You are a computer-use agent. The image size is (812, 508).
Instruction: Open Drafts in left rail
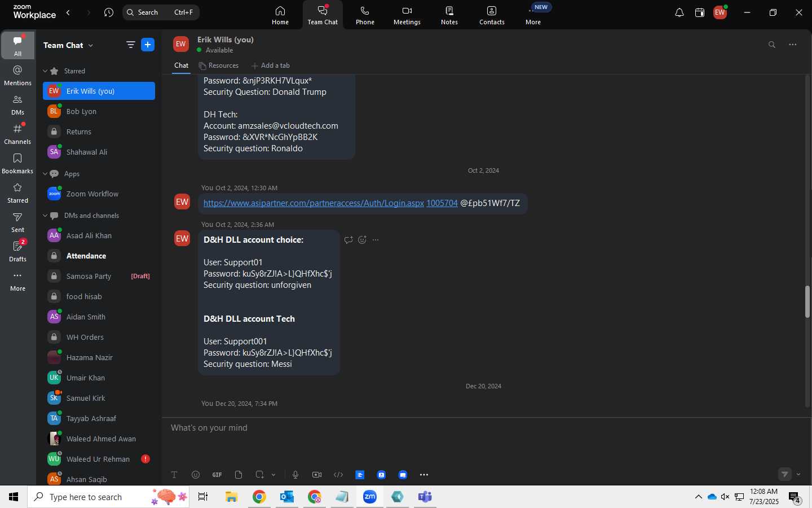(x=18, y=251)
